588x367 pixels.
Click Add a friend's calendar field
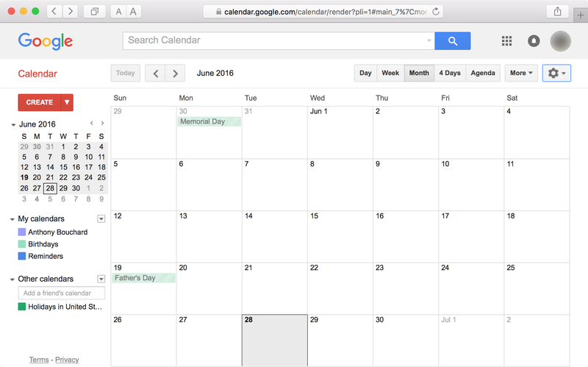click(x=62, y=293)
